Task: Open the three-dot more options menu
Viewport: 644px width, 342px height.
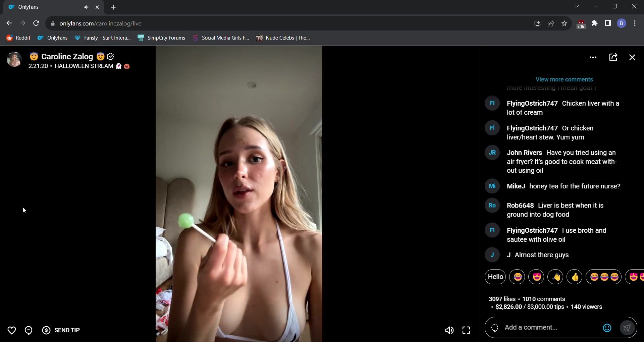Action: [593, 58]
